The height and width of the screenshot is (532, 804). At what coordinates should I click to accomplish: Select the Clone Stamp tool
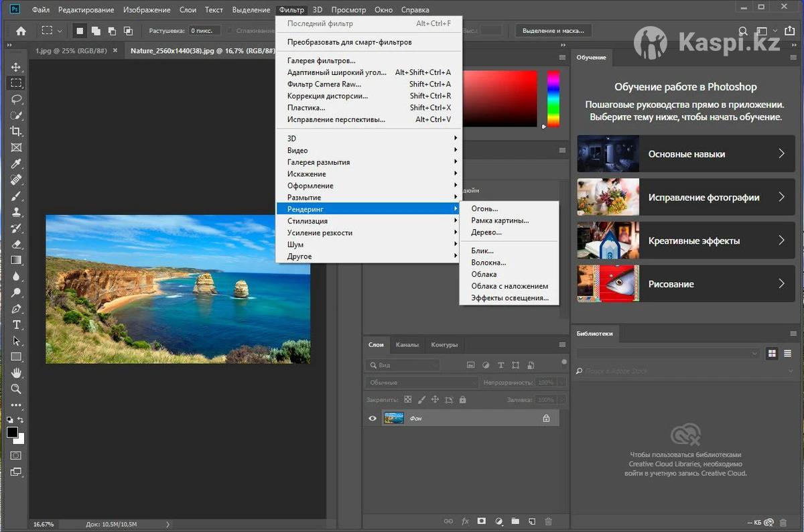(17, 212)
